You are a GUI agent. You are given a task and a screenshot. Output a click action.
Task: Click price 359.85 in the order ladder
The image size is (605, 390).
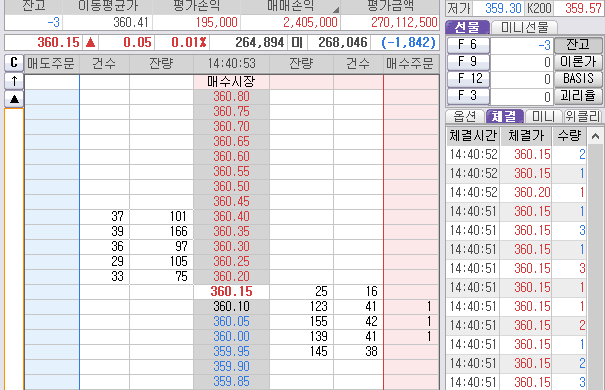click(x=231, y=382)
